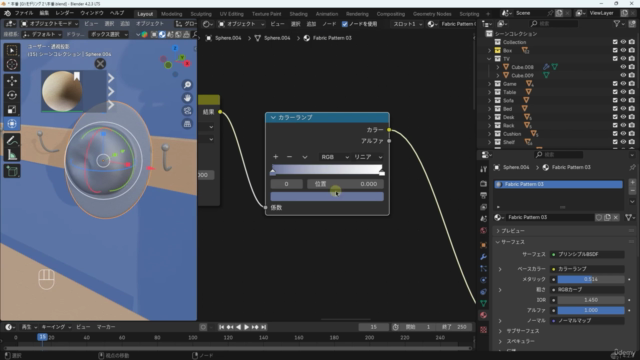Viewport: 640px width, 360px height.
Task: Select the Transform tool
Action: (x=12, y=124)
